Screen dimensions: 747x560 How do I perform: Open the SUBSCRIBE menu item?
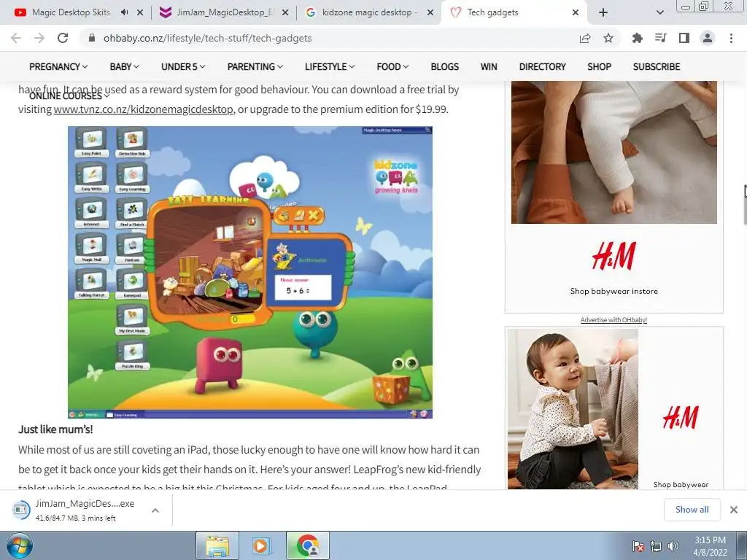tap(656, 66)
